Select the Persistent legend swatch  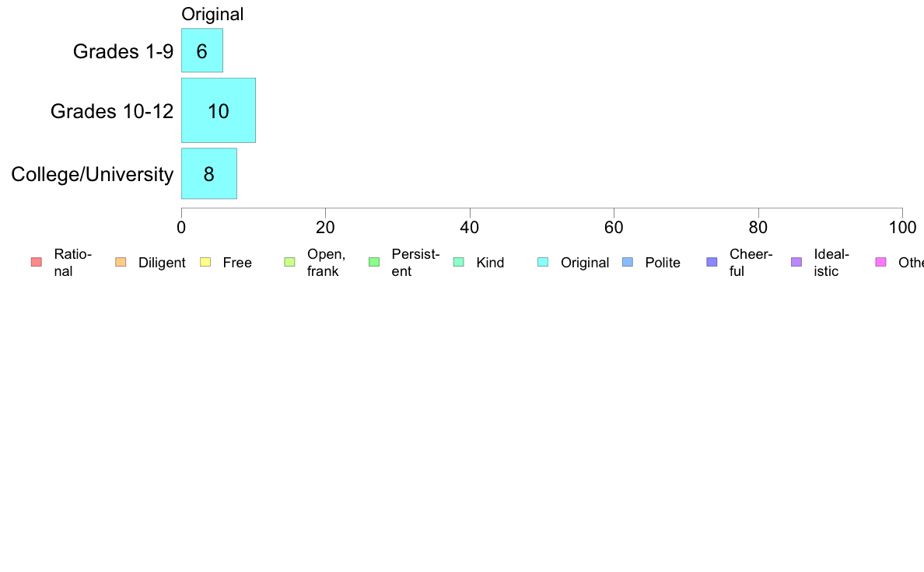click(x=374, y=262)
